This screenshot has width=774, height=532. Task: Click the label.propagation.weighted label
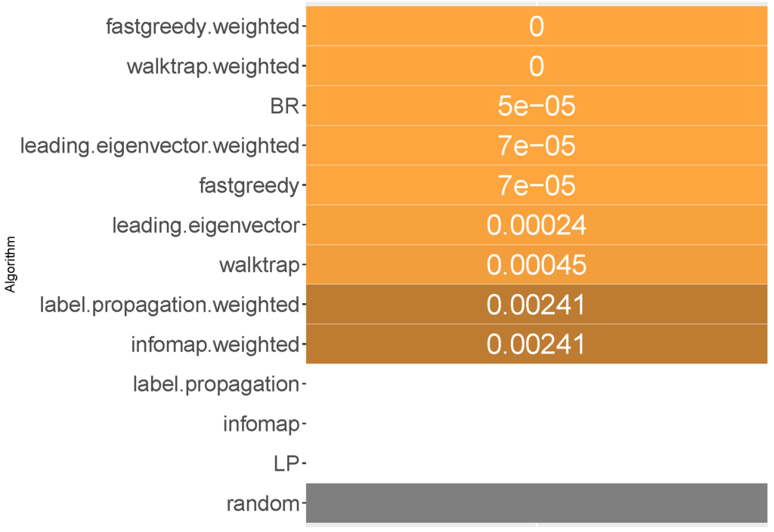[171, 305]
